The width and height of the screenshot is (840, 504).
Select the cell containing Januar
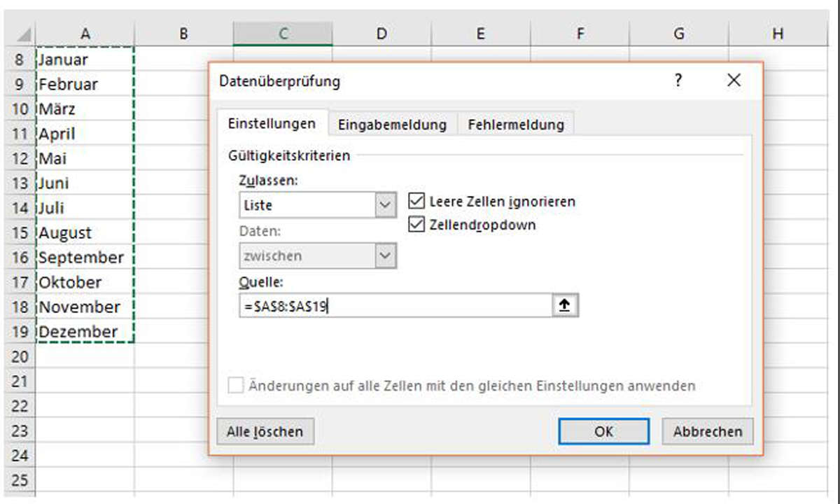85,59
